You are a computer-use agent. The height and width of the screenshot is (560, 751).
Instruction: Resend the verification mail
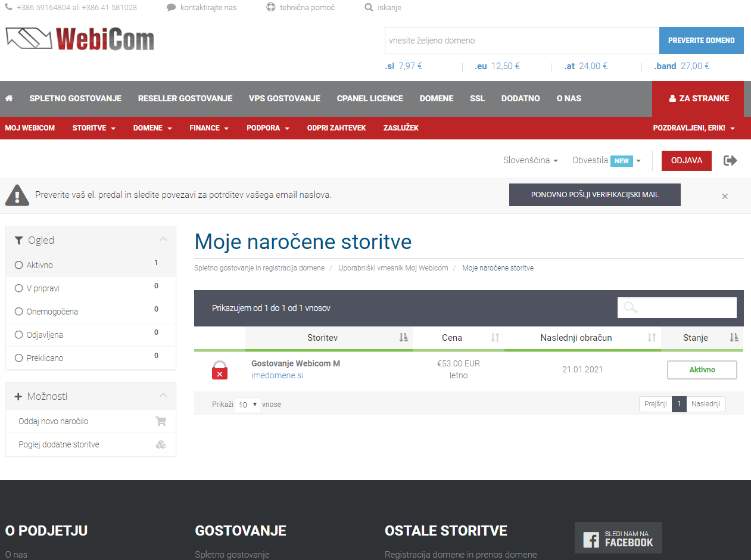[595, 195]
